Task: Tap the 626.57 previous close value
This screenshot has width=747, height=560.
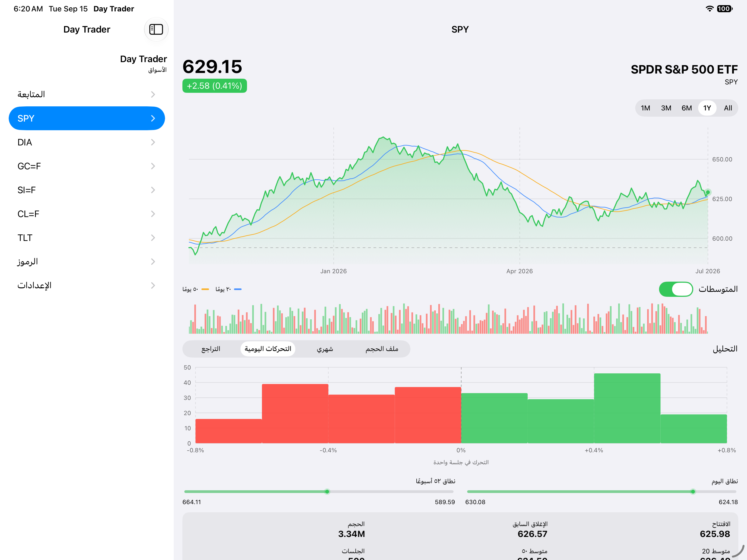Action: click(532, 534)
